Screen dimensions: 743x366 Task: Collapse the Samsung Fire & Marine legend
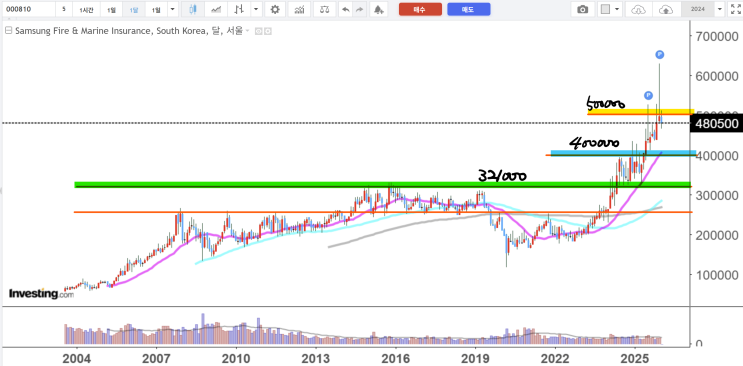coord(8,31)
